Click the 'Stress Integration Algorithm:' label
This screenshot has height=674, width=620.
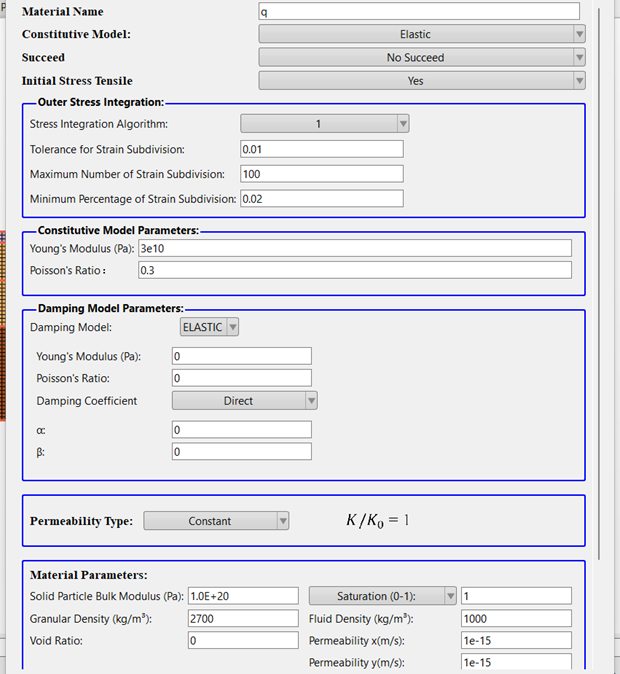click(99, 124)
